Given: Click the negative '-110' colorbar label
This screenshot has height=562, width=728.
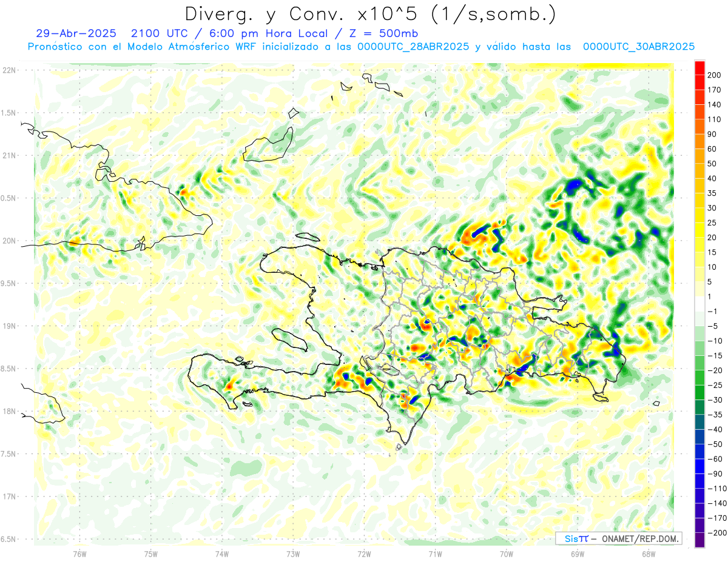Looking at the screenshot, I should coord(716,489).
